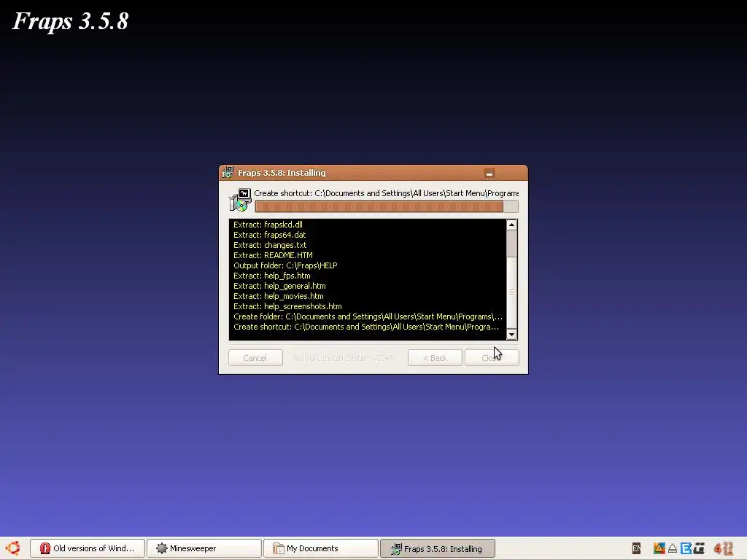This screenshot has height=560, width=747.
Task: Click the Ubuntu logo start button
Action: coord(13,548)
